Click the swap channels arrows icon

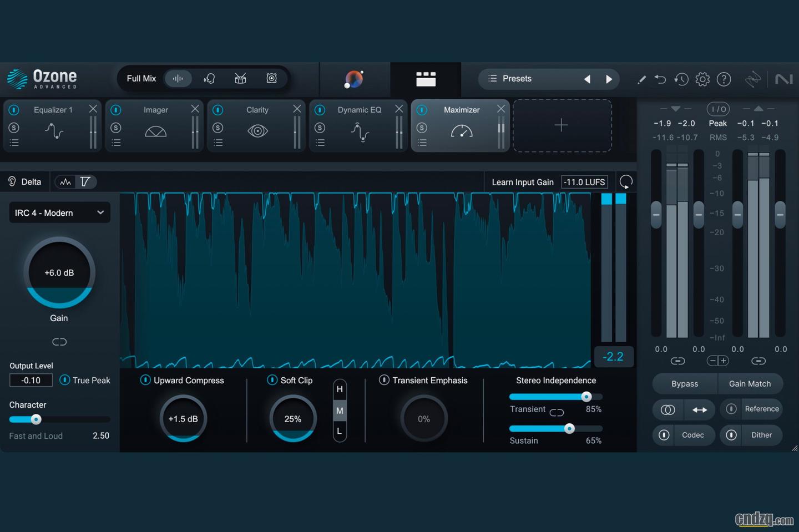[700, 409]
